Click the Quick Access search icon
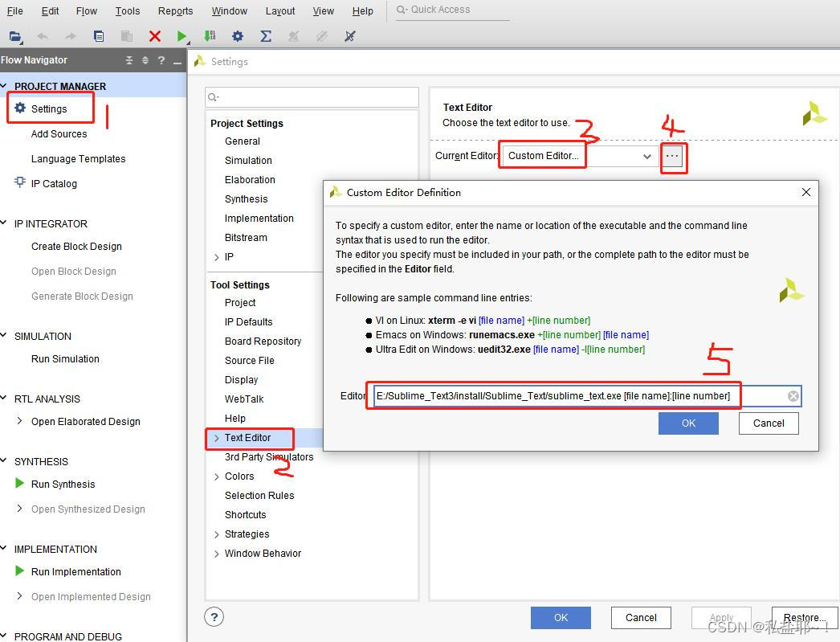The image size is (840, 642). click(402, 10)
